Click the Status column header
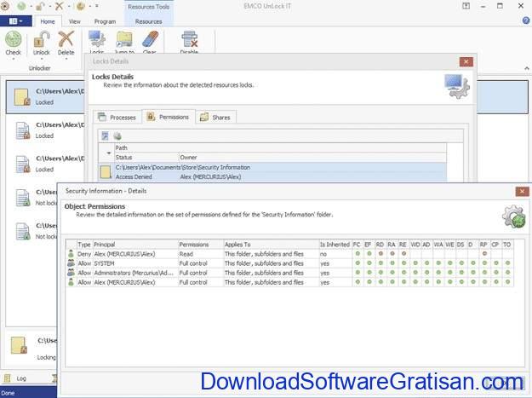The image size is (532, 398). (146, 157)
